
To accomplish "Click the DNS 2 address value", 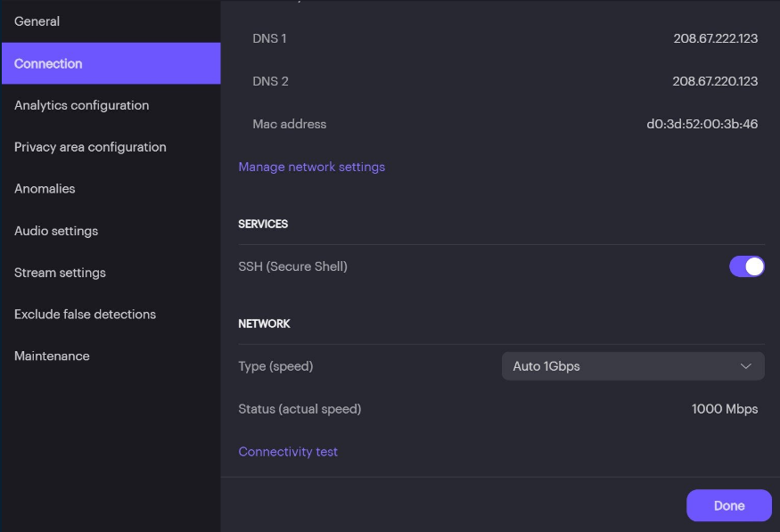I will (x=715, y=81).
